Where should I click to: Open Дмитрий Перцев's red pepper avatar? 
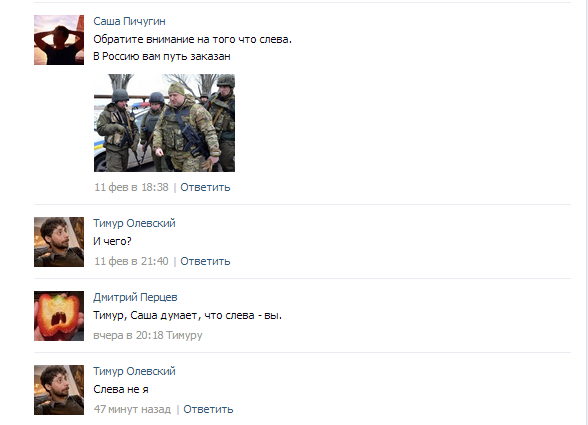pos(59,316)
